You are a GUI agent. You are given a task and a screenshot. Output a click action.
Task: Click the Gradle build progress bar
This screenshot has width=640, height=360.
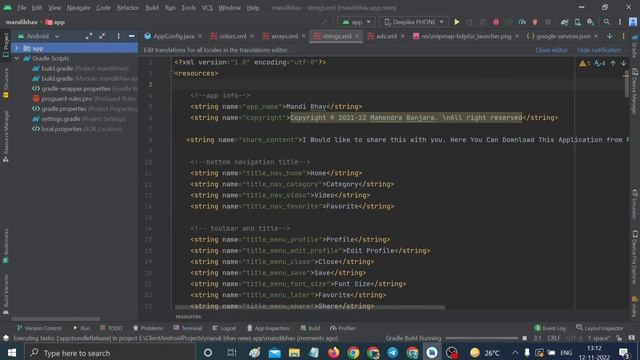pos(482,338)
